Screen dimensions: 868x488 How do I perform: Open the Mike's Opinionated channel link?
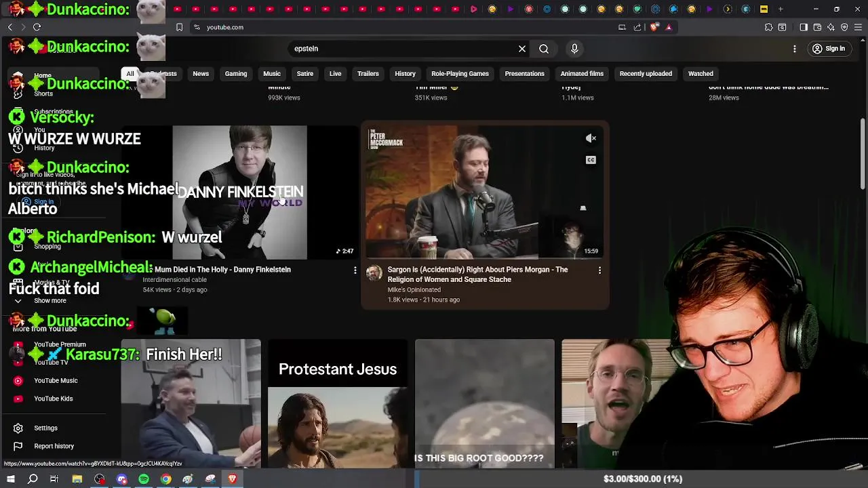point(414,290)
